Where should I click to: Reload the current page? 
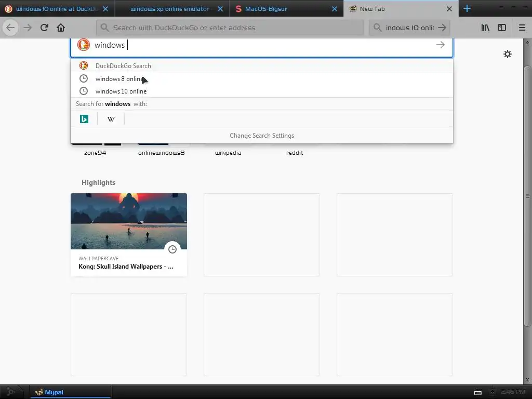point(44,28)
